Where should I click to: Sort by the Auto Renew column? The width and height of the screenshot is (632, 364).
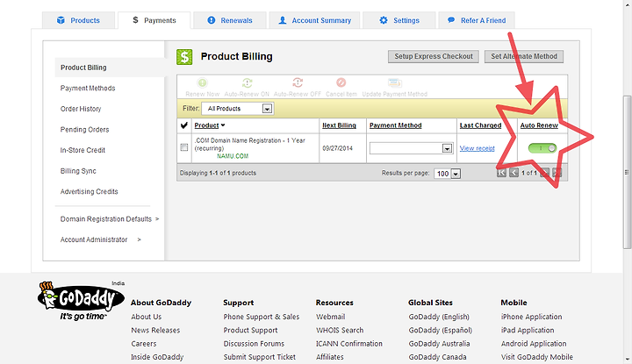tap(539, 125)
